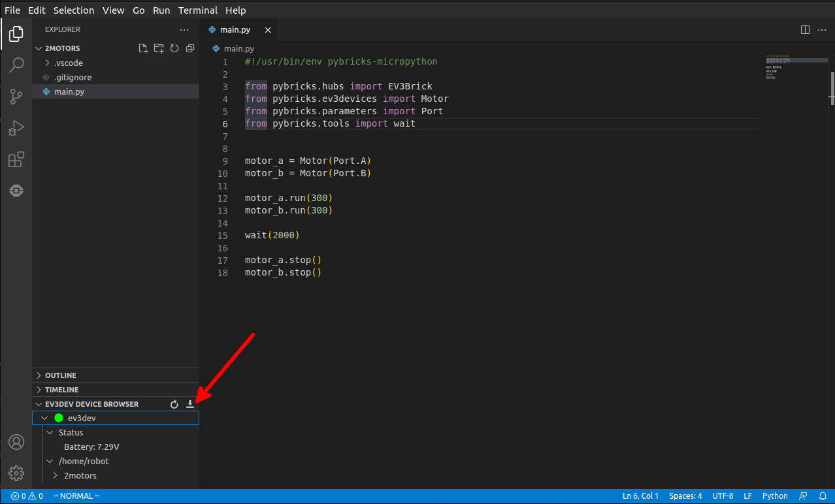Open the EV3 MicroPython activity bar icon

(x=16, y=191)
